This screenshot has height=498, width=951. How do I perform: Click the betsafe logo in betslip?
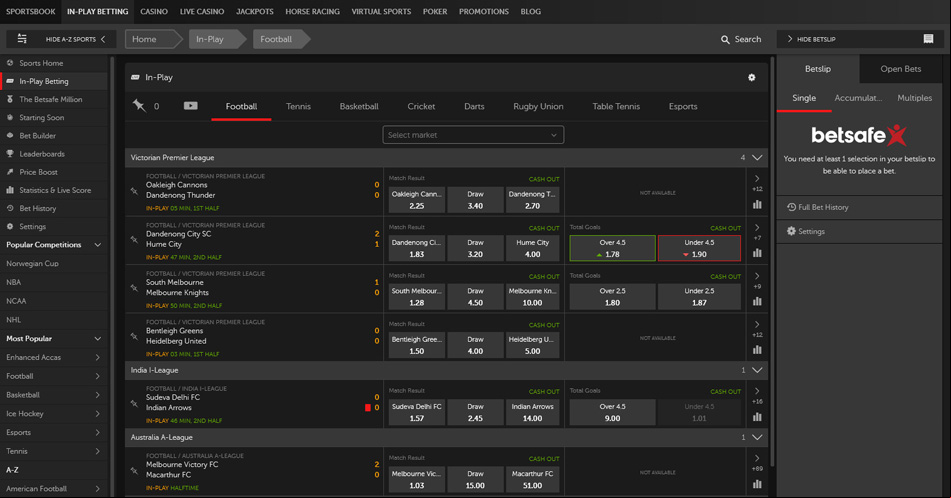[x=859, y=135]
